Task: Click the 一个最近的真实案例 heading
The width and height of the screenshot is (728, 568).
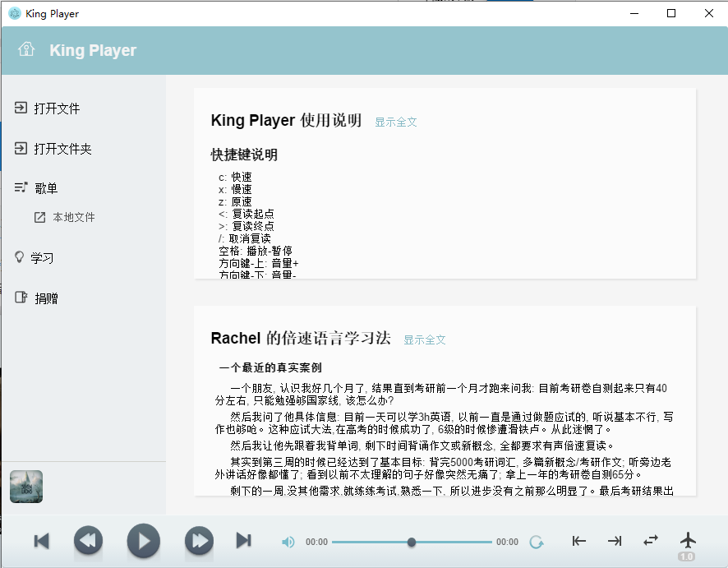Action: (270, 367)
